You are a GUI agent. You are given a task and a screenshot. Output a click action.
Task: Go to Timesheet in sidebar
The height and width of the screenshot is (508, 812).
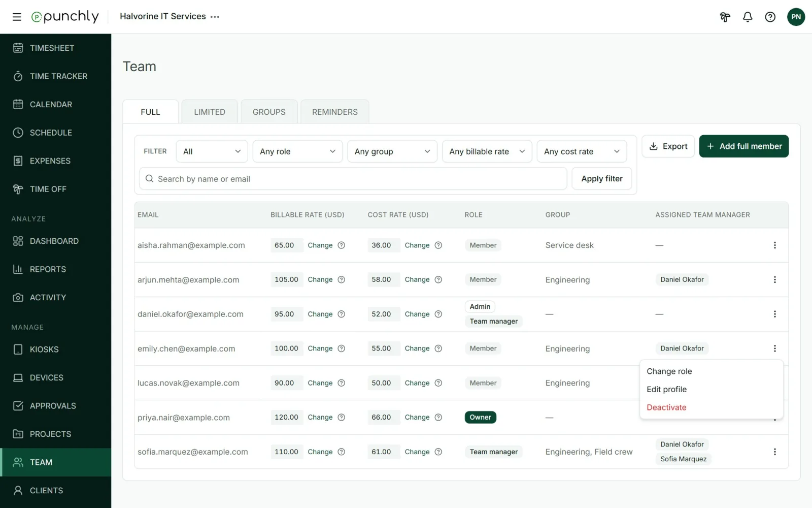pyautogui.click(x=56, y=48)
